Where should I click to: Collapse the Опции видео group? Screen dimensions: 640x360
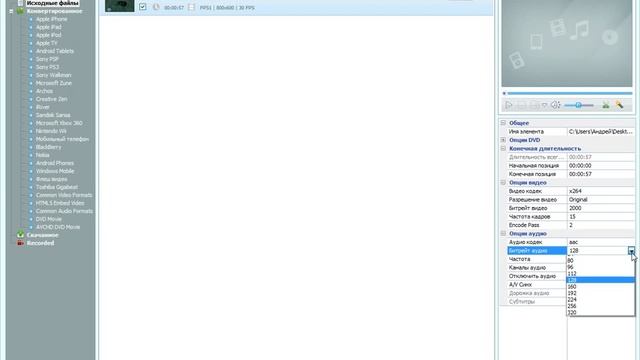[x=503, y=182]
